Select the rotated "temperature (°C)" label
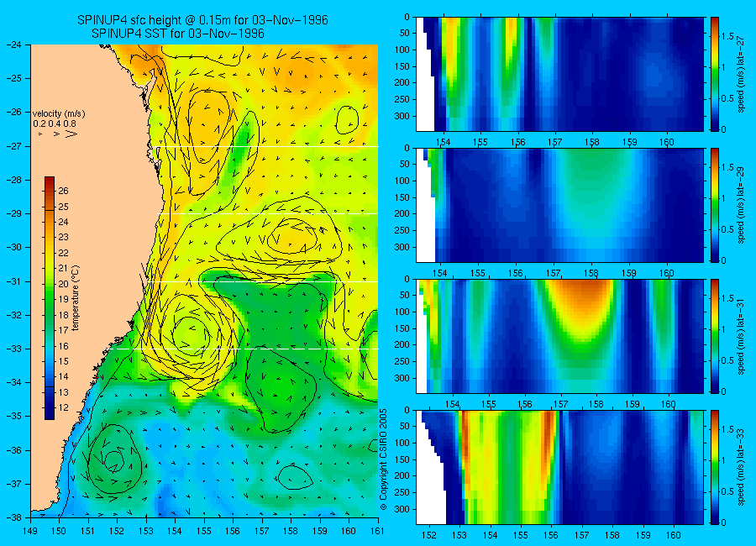Screen dimensions: 756x546 pos(76,298)
